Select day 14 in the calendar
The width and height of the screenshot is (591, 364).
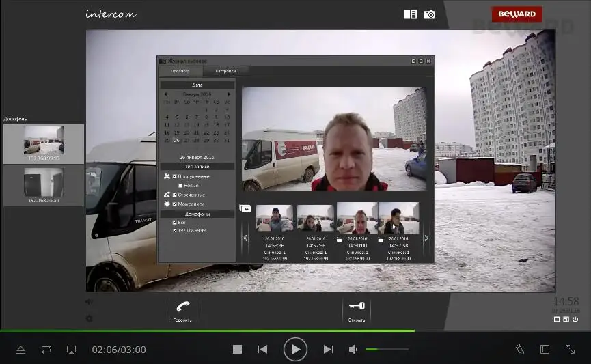[196, 125]
